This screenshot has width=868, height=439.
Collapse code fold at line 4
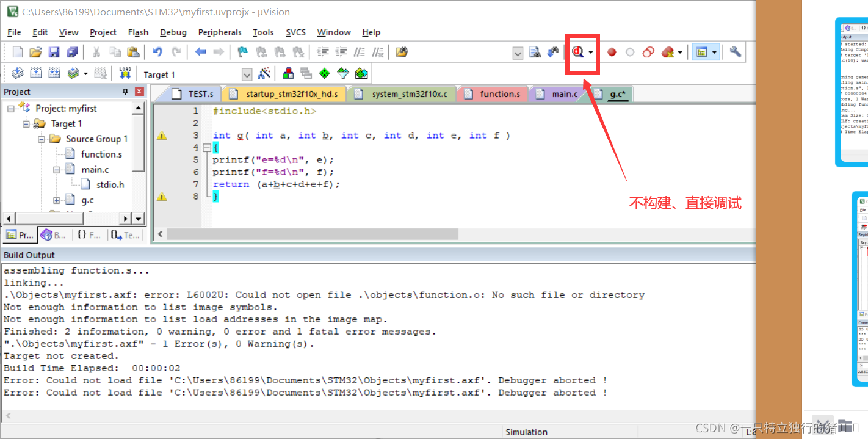coord(206,148)
